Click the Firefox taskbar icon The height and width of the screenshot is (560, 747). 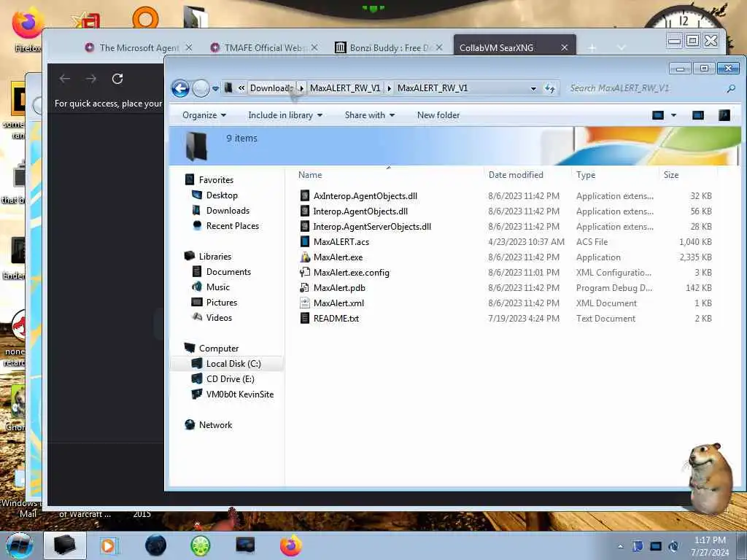click(x=290, y=545)
